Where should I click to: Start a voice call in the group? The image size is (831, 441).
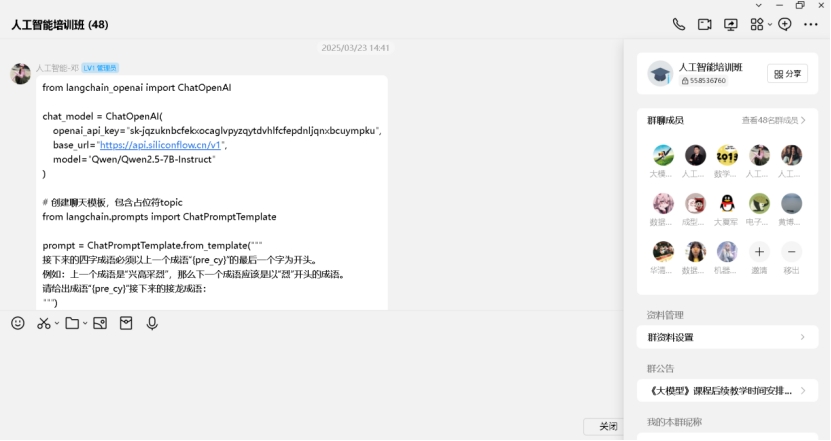pyautogui.click(x=679, y=24)
